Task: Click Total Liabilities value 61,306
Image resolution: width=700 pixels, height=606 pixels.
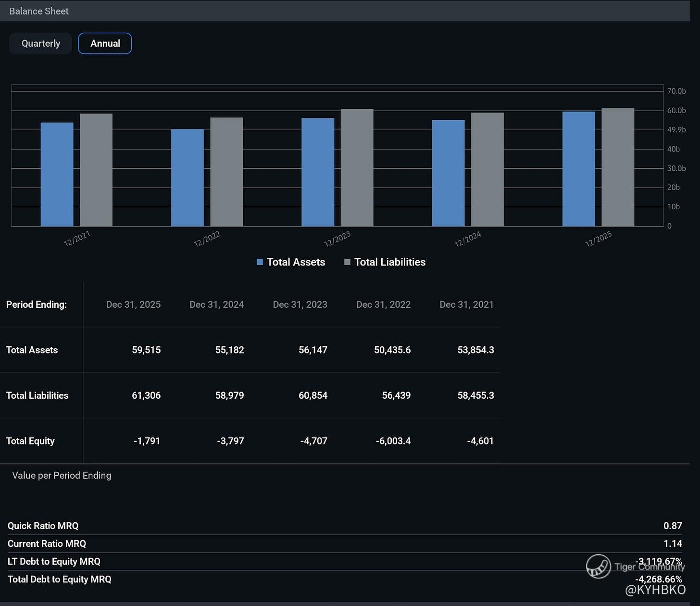Action: click(147, 395)
